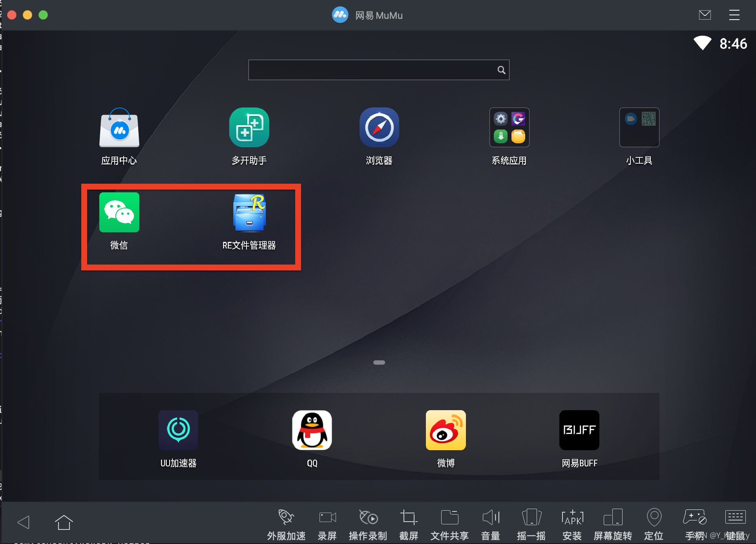Open the QQ app
756x544 pixels.
click(312, 430)
